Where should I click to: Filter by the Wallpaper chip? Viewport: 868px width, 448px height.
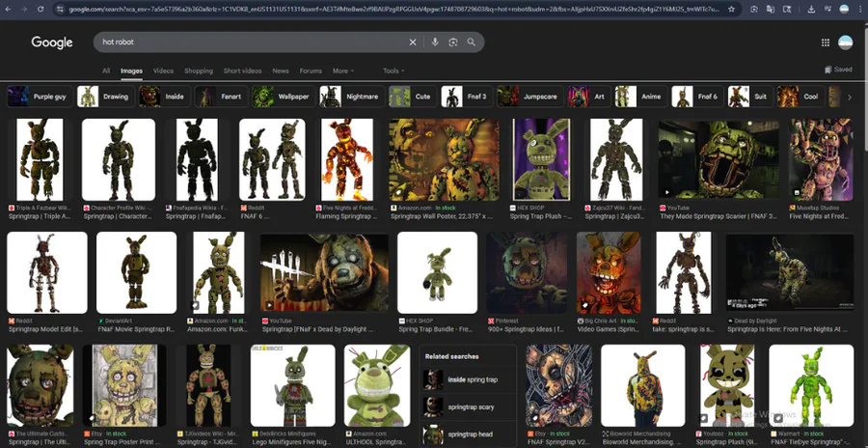(284, 97)
